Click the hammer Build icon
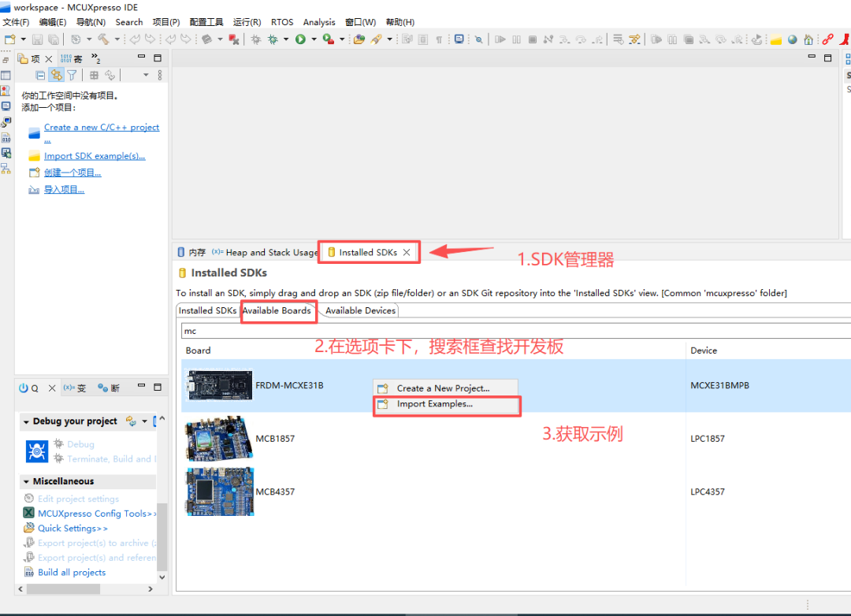The height and width of the screenshot is (616, 851). coord(103,39)
